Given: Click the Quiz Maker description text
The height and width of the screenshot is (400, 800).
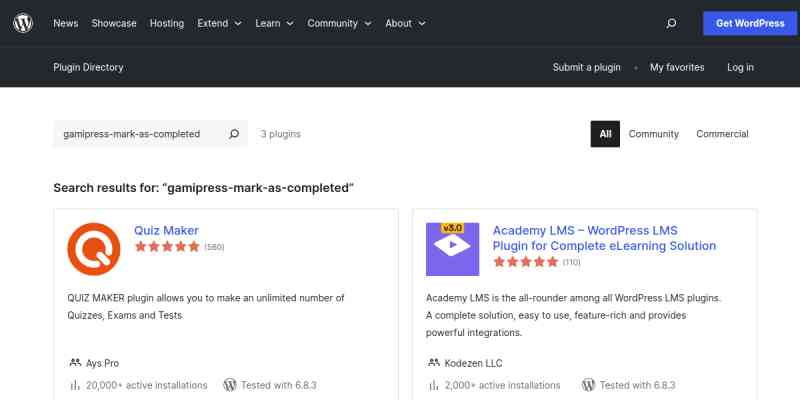Looking at the screenshot, I should [206, 307].
